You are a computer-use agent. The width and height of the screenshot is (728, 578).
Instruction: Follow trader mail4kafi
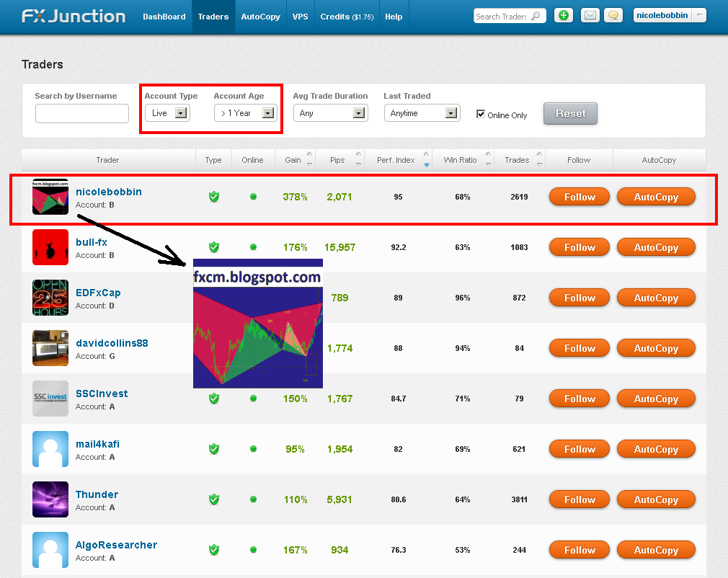tap(580, 449)
